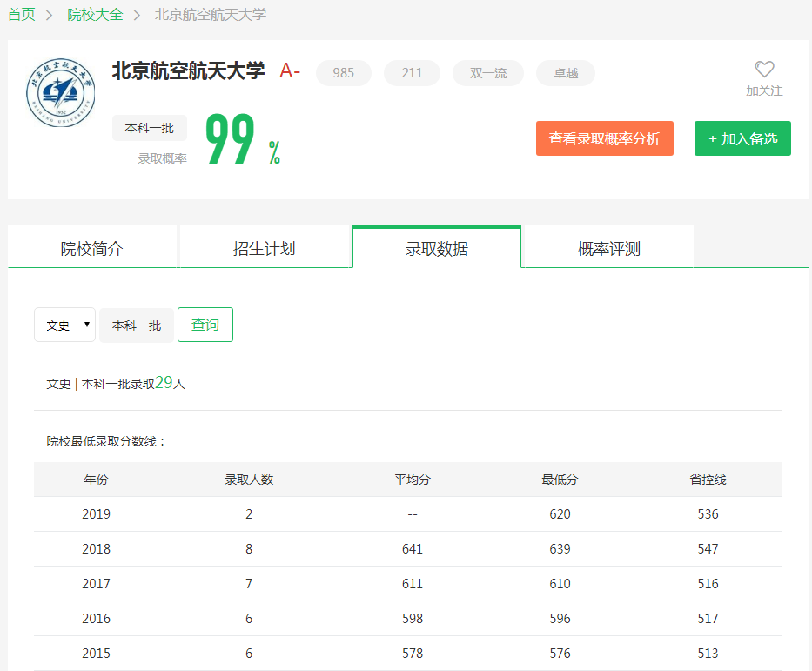Navigate to 首页 breadcrumb link
The width and height of the screenshot is (812, 671).
click(x=22, y=15)
